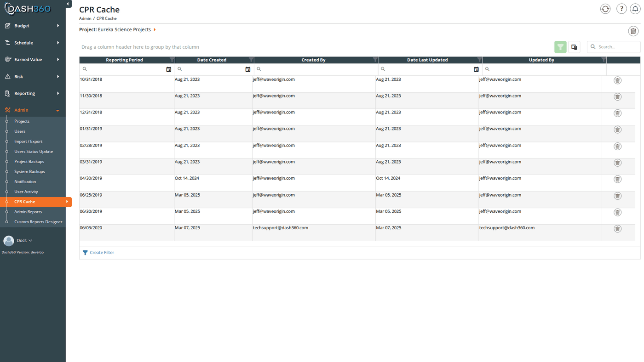Expand the Risk menu
This screenshot has height=362, width=644.
click(x=33, y=77)
